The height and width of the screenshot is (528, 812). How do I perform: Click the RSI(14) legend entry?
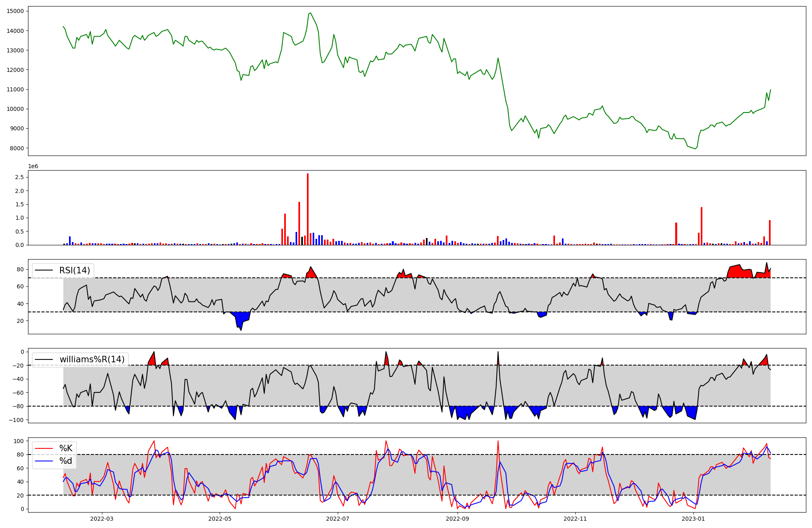75,270
